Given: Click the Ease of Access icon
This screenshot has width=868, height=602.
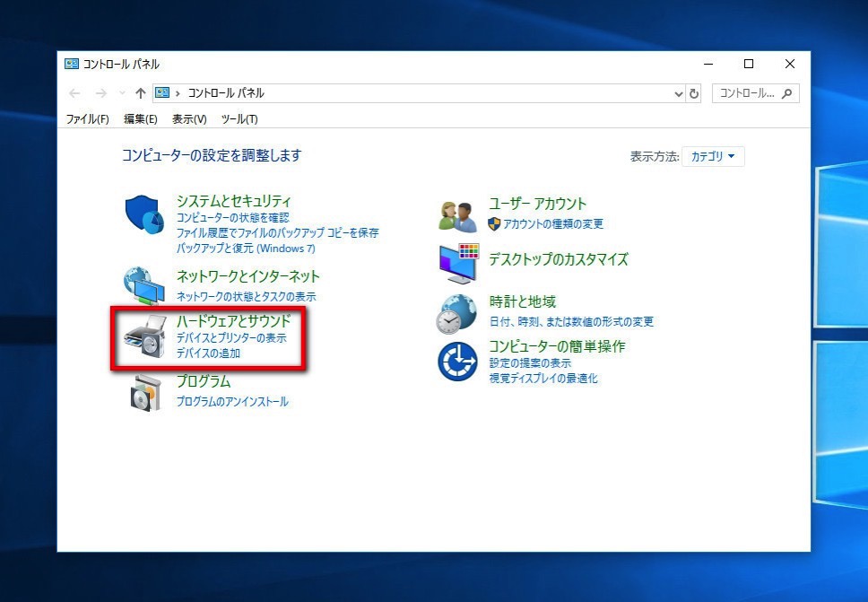Looking at the screenshot, I should (x=457, y=361).
